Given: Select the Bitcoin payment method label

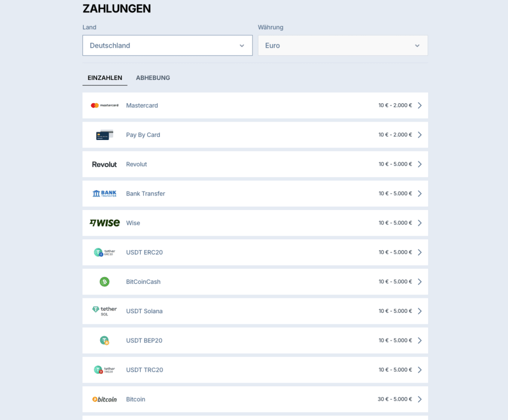Looking at the screenshot, I should pyautogui.click(x=135, y=399).
